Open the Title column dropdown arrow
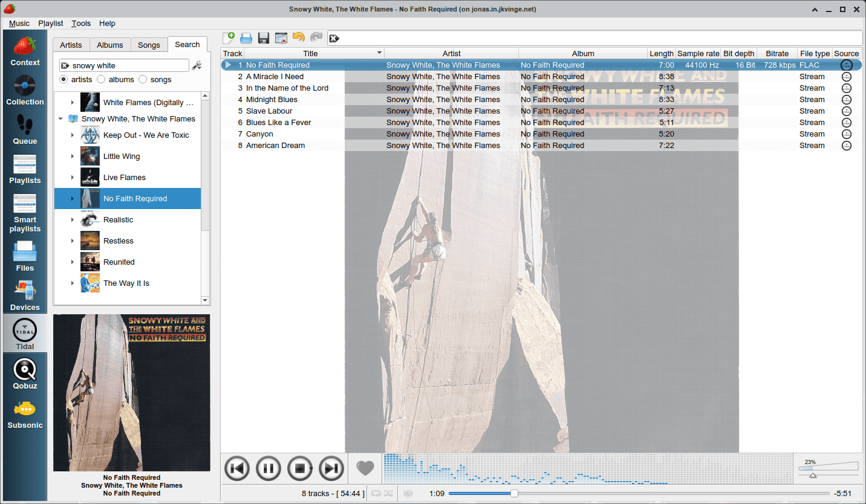 pos(379,53)
